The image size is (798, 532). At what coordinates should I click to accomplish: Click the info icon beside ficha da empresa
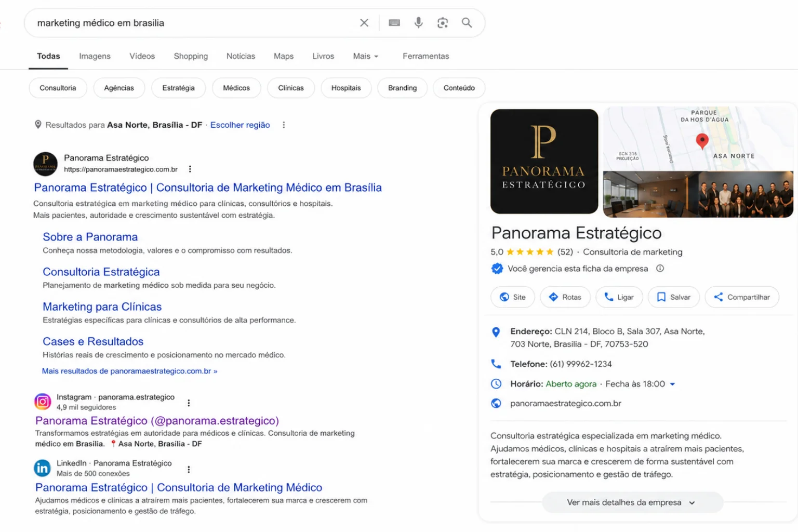pyautogui.click(x=660, y=269)
